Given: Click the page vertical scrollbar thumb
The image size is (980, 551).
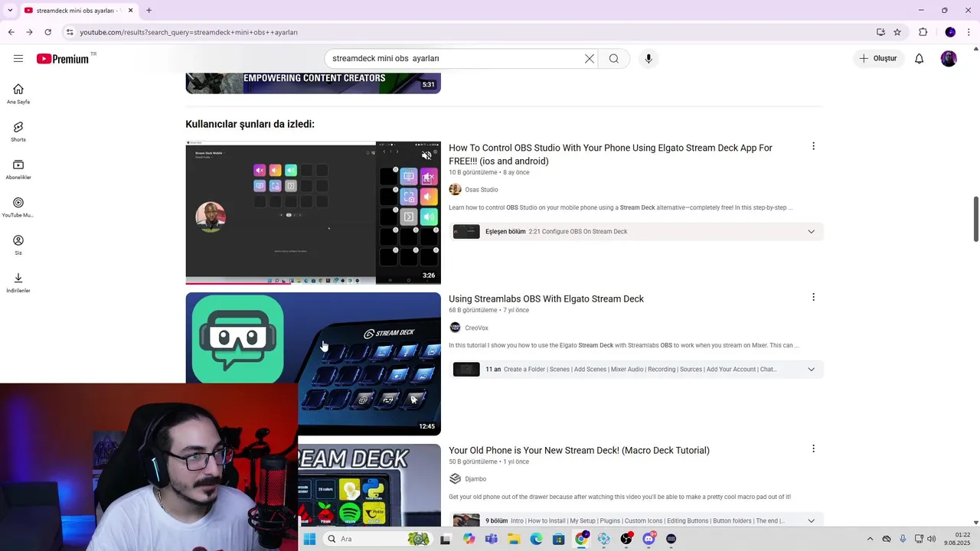Looking at the screenshot, I should tap(975, 220).
